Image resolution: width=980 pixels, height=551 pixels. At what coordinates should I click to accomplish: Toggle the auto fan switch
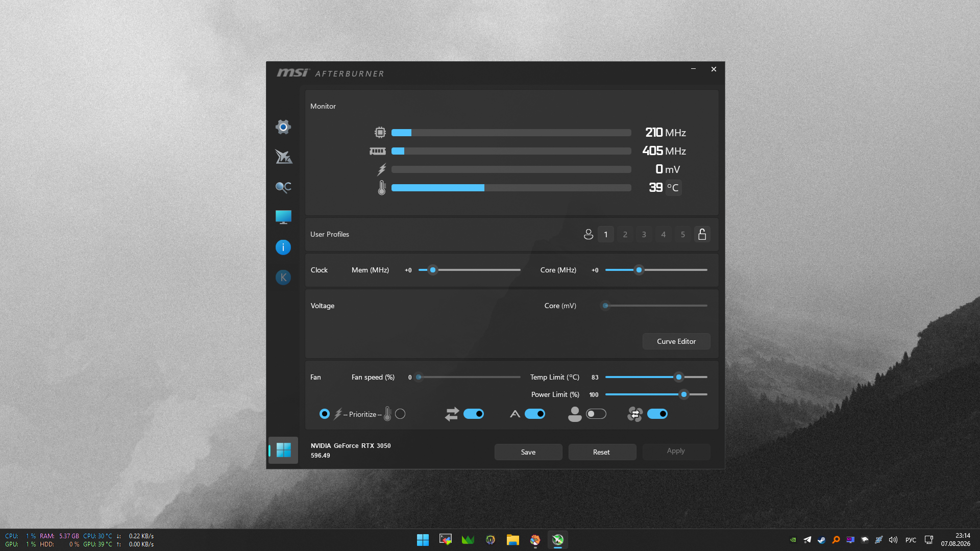click(535, 414)
